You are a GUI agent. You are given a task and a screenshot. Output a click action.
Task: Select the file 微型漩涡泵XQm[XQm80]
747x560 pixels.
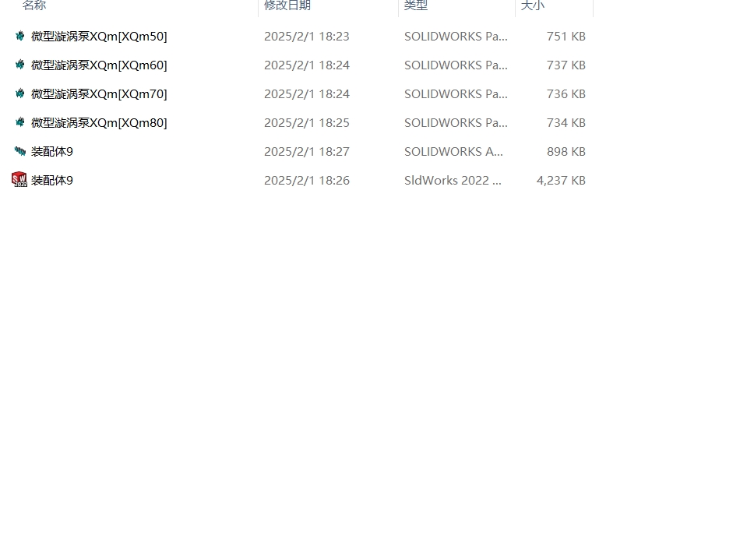click(x=99, y=122)
